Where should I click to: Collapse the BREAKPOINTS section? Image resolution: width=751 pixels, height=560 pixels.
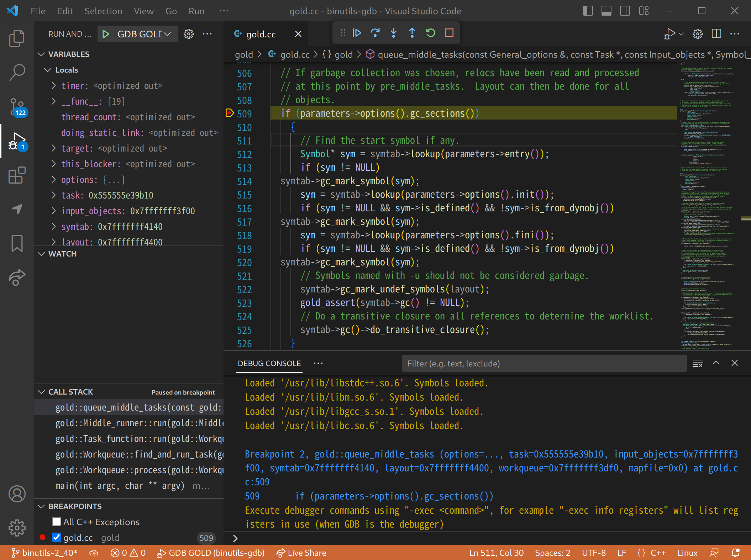point(41,506)
